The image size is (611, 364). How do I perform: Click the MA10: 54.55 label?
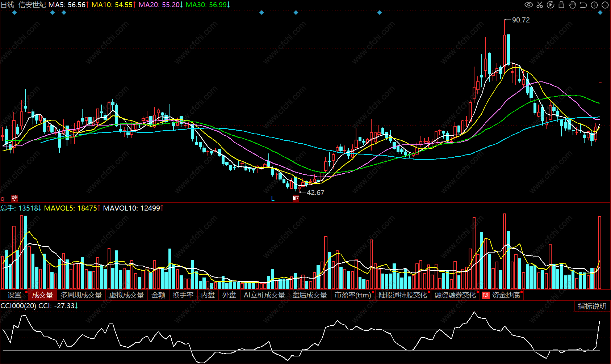(x=112, y=5)
